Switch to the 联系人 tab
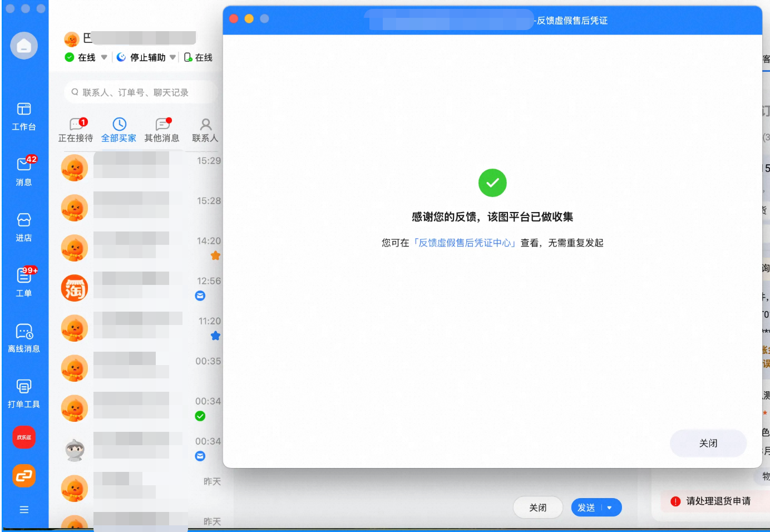This screenshot has height=532, width=770. [205, 131]
